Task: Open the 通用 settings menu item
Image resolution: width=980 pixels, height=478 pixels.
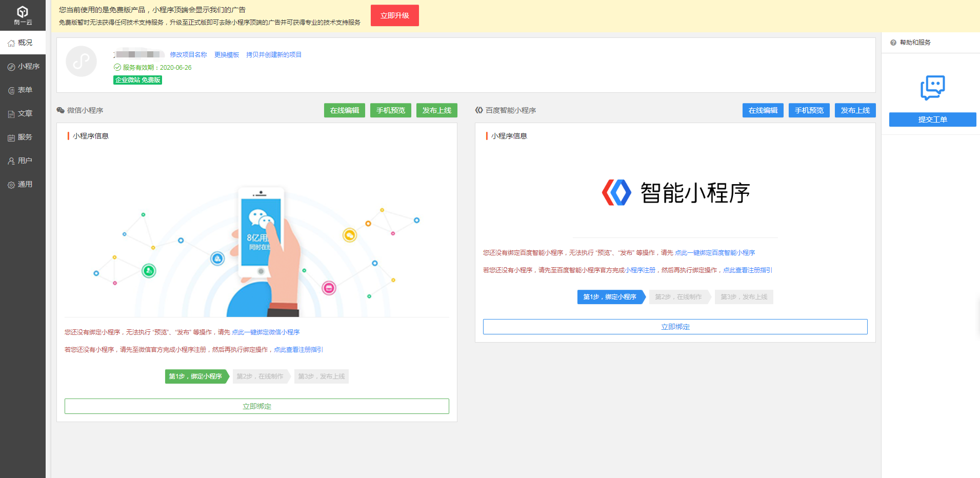Action: (x=23, y=184)
